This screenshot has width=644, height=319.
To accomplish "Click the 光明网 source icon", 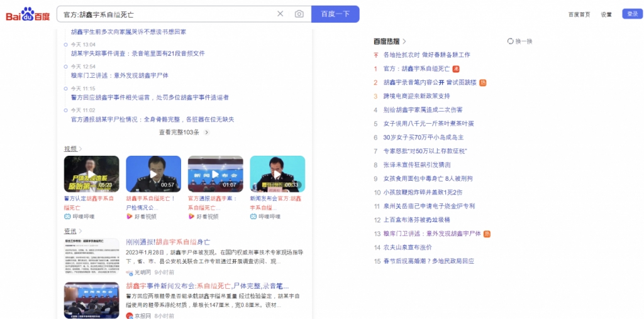I will point(130,273).
